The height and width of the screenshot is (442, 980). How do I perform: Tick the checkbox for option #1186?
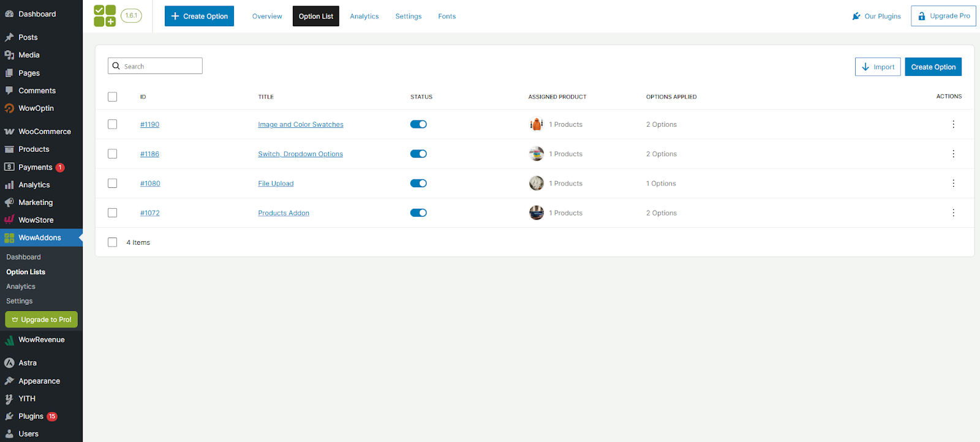click(x=112, y=154)
